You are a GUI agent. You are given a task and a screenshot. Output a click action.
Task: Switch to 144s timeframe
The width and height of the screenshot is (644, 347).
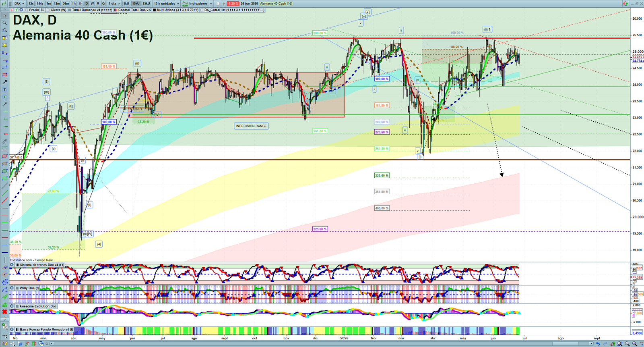pos(40,4)
